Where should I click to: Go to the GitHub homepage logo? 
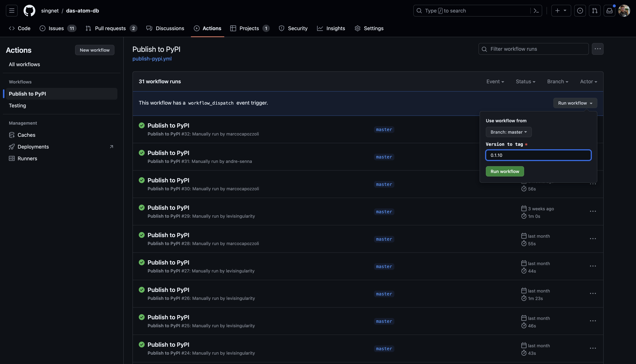tap(29, 11)
